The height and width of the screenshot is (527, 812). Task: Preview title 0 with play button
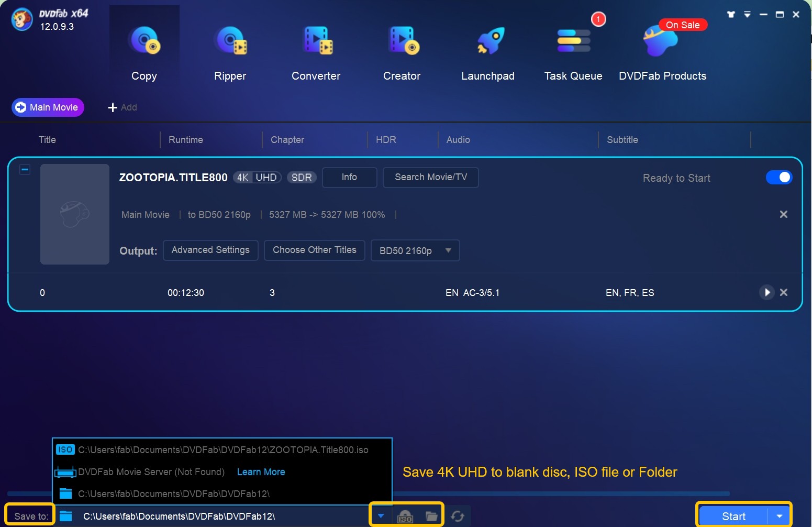coord(766,292)
